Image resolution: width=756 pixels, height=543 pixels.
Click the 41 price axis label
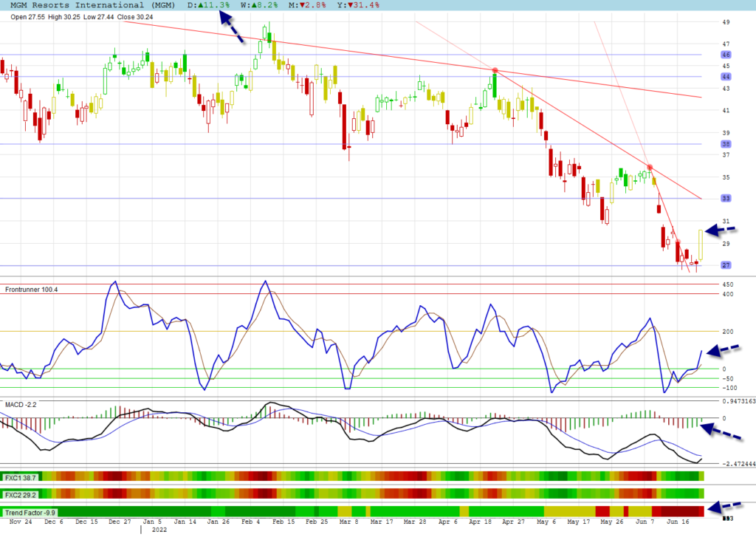click(x=726, y=111)
